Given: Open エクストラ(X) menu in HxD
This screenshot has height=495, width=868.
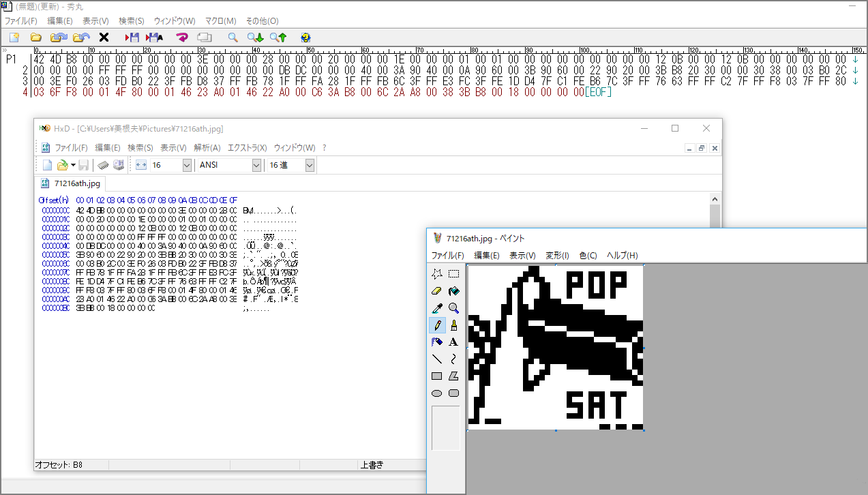Looking at the screenshot, I should point(248,147).
